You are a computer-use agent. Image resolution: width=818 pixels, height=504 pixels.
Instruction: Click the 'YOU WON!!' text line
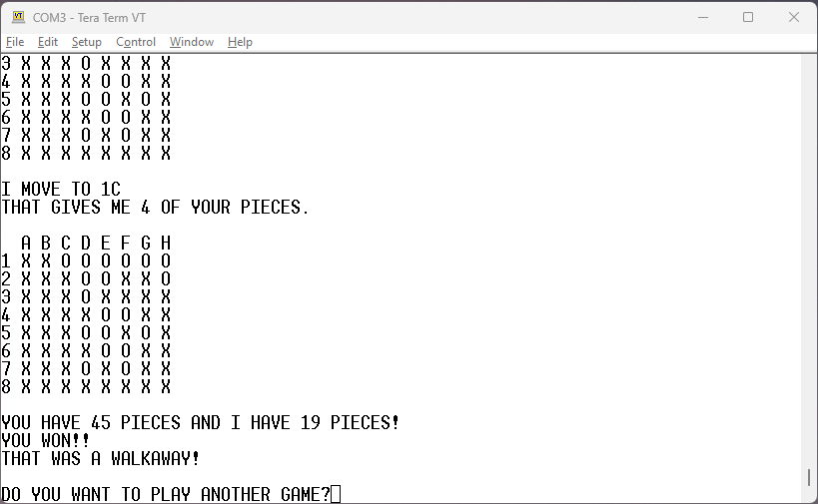tap(46, 440)
